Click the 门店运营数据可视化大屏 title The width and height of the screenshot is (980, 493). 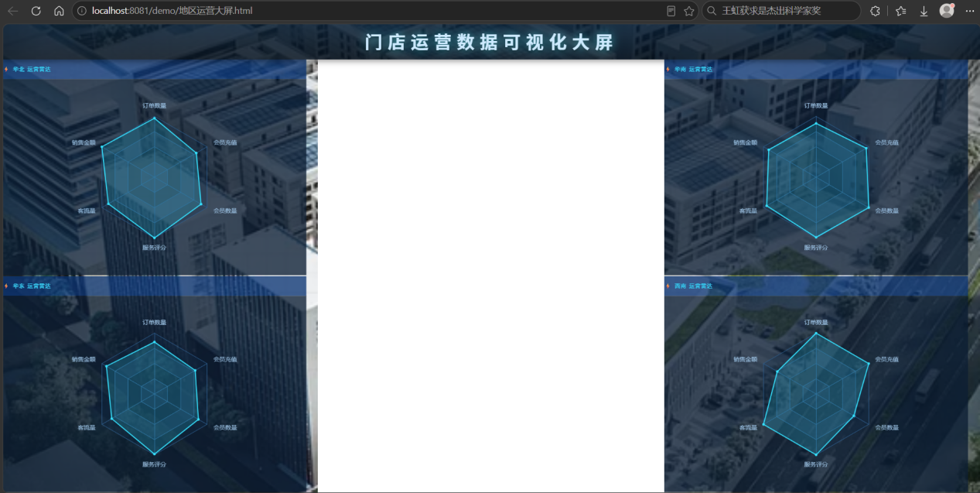point(490,43)
